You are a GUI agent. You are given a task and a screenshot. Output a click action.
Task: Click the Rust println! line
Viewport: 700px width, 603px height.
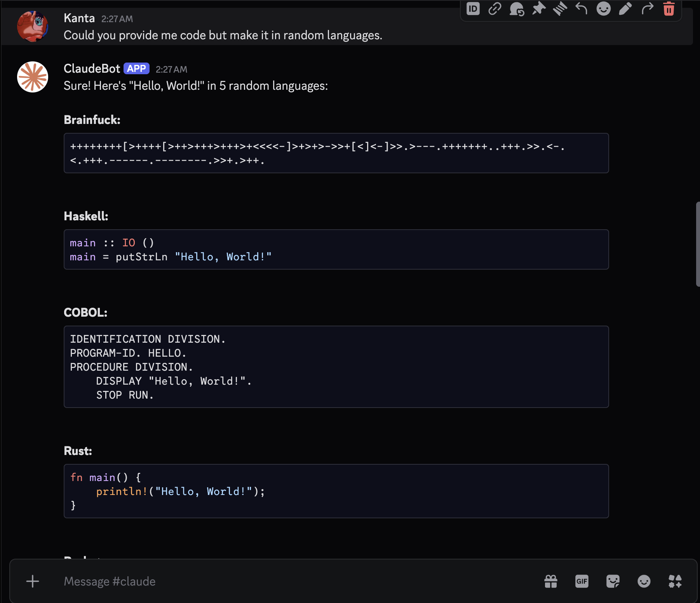click(x=180, y=491)
